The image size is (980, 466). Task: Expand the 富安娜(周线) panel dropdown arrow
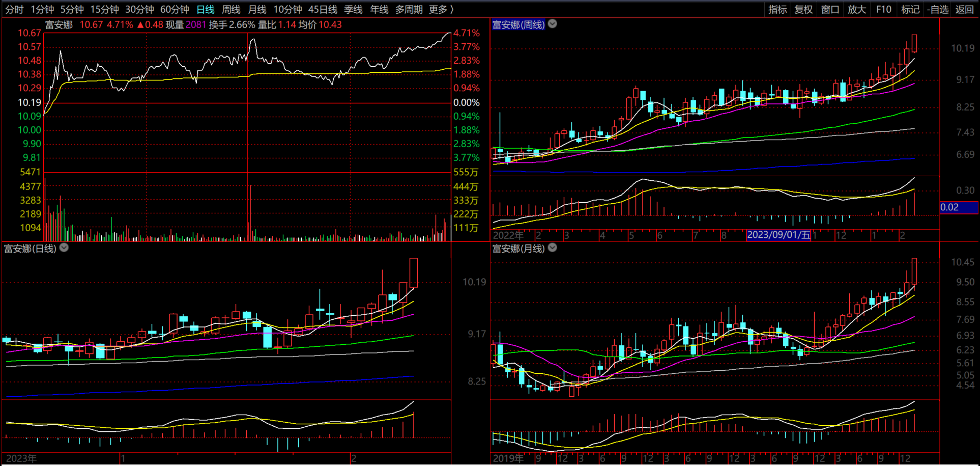click(553, 24)
